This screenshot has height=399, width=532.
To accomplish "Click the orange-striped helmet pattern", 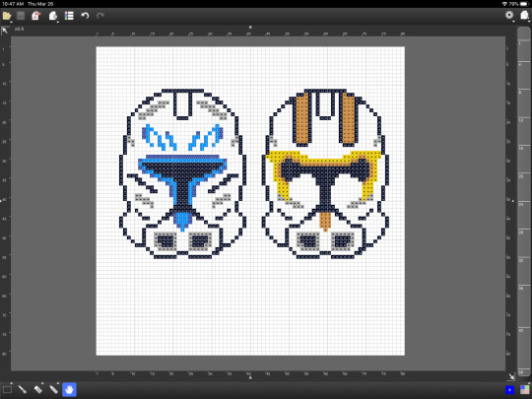I will tap(325, 173).
